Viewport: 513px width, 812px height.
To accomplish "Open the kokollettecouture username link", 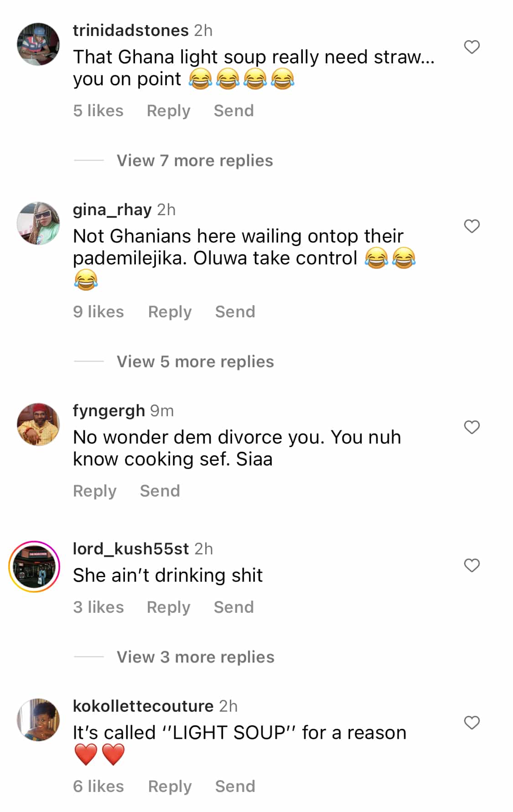I will (143, 706).
